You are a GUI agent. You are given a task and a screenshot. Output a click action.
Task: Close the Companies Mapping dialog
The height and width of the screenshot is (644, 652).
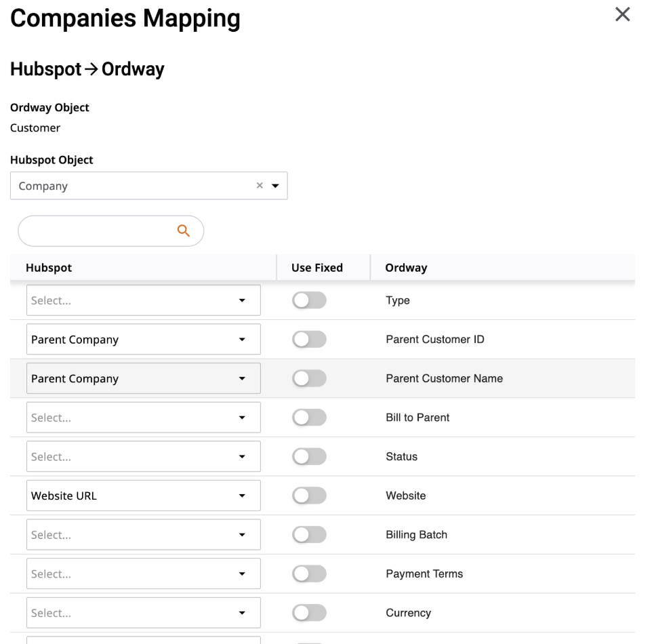622,14
